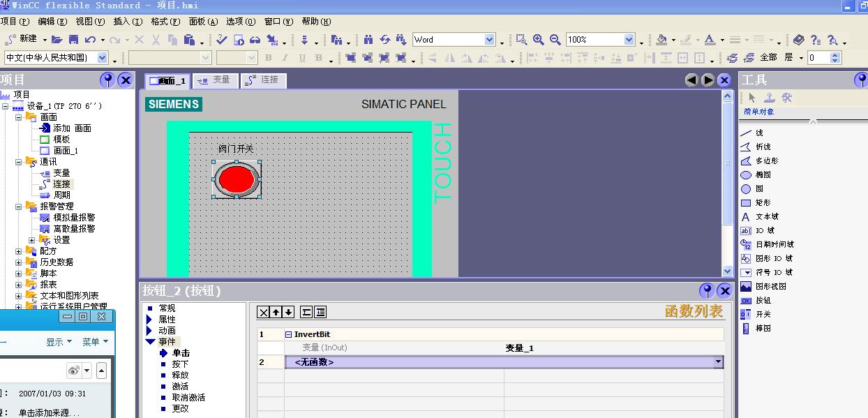
Task: Click the Find binoculars icon in toolbar
Action: pyautogui.click(x=368, y=40)
